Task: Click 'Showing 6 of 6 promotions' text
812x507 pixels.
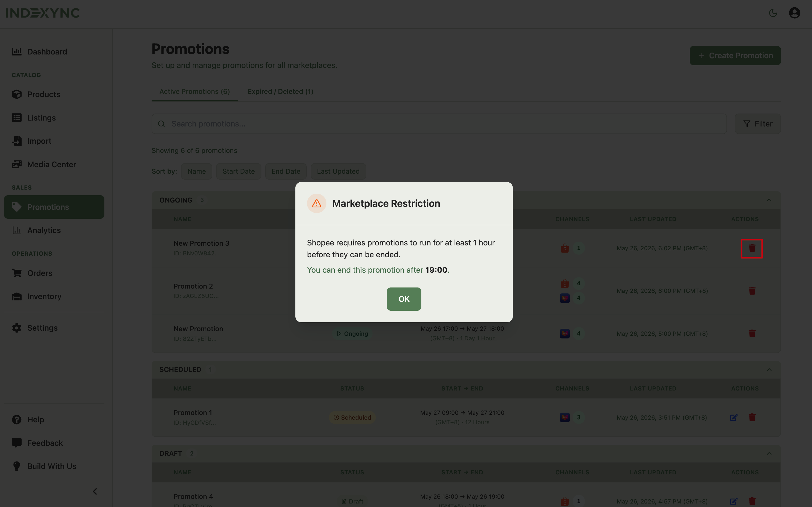Action: (x=194, y=150)
